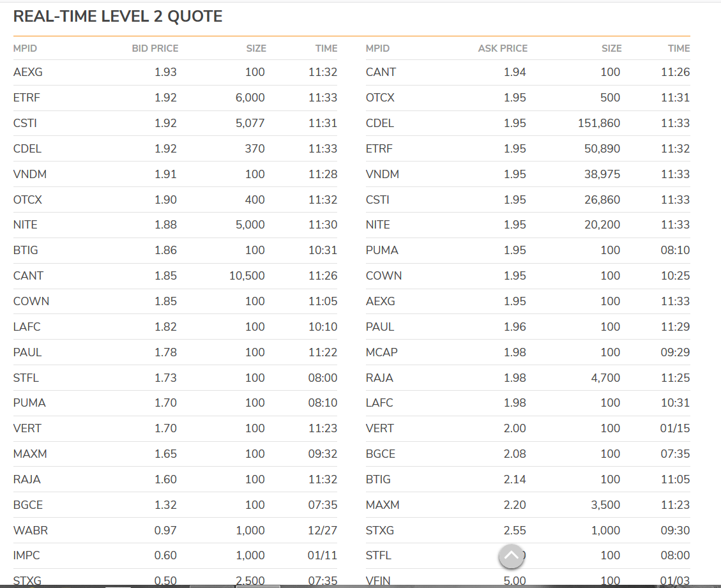The width and height of the screenshot is (721, 588).
Task: Click ask size 26,860 for CSTI
Action: point(602,200)
